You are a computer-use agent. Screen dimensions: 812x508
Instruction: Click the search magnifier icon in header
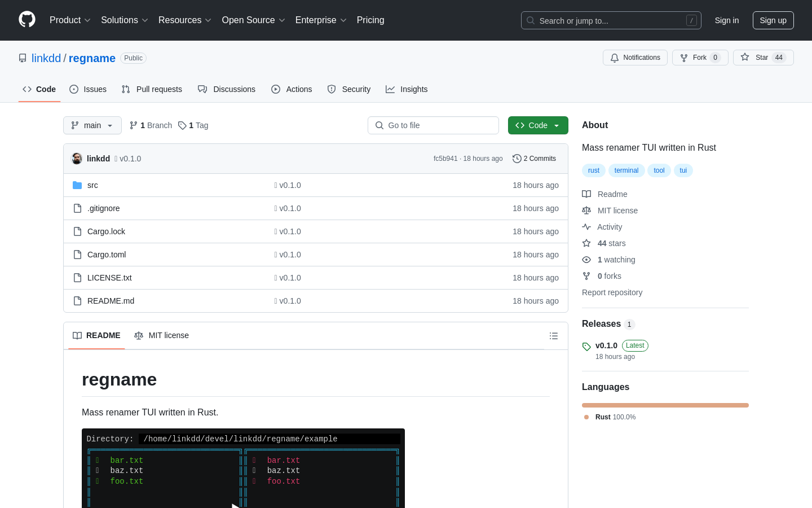tap(531, 20)
